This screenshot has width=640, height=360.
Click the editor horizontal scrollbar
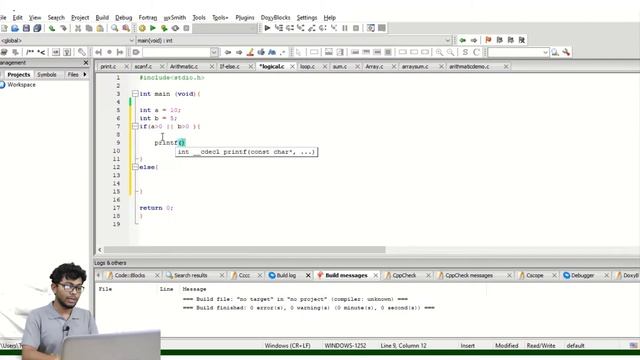pyautogui.click(x=244, y=249)
